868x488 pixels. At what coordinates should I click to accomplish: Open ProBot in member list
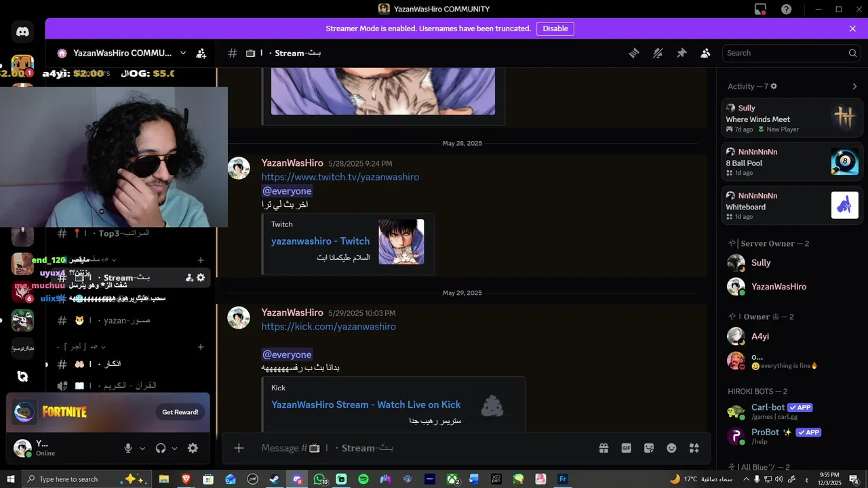tap(792, 436)
